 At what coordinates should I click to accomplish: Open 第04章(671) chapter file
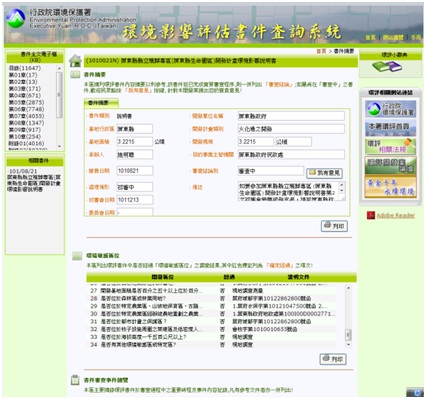pos(25,95)
